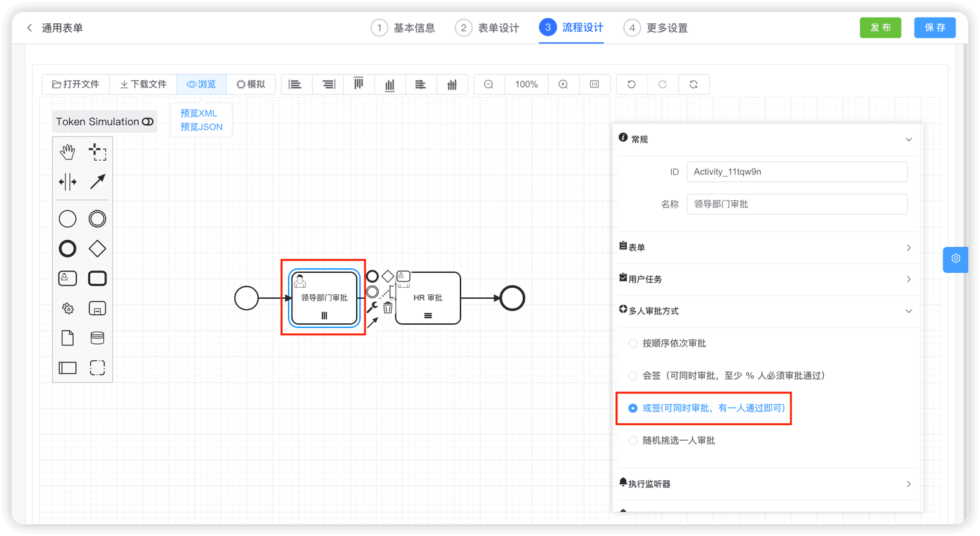Collapse the 常规 section

coord(768,139)
